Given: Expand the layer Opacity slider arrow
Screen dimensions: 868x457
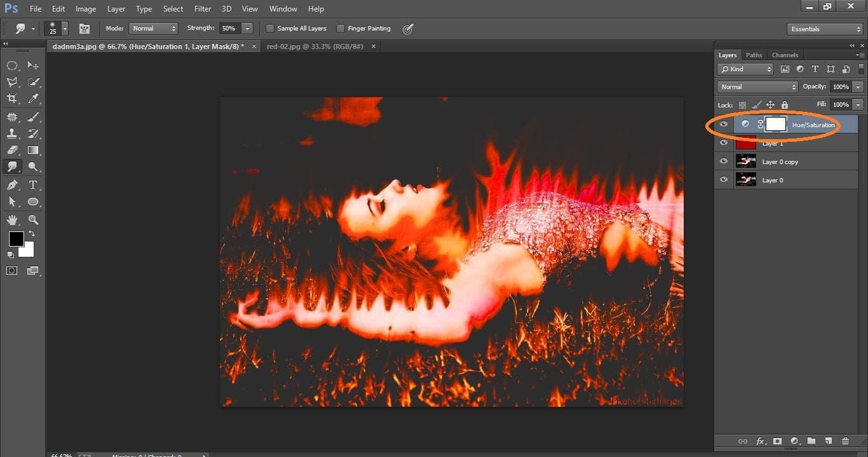Looking at the screenshot, I should 858,87.
